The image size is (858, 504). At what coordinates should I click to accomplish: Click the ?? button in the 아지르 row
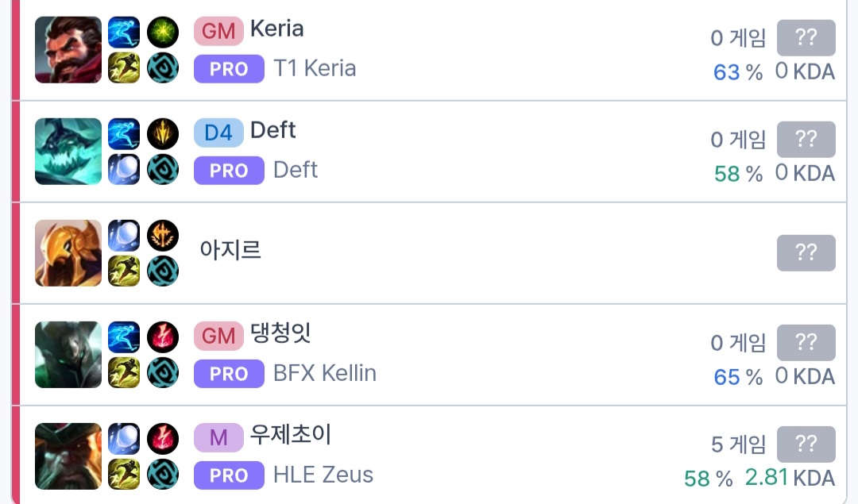tap(806, 253)
